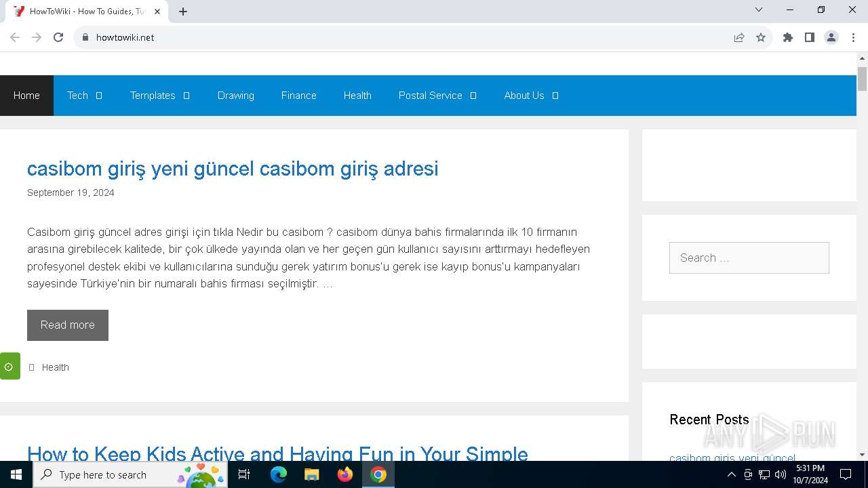Open the share page icon in the address bar
This screenshot has width=868, height=488.
tap(739, 37)
